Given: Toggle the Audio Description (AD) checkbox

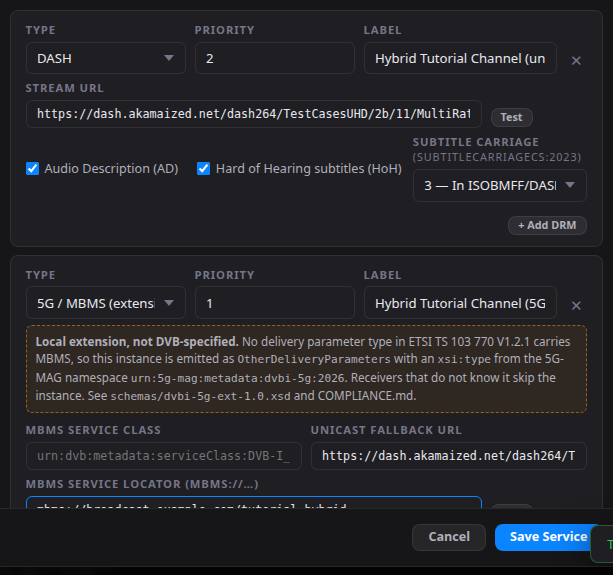Looking at the screenshot, I should [x=32, y=168].
